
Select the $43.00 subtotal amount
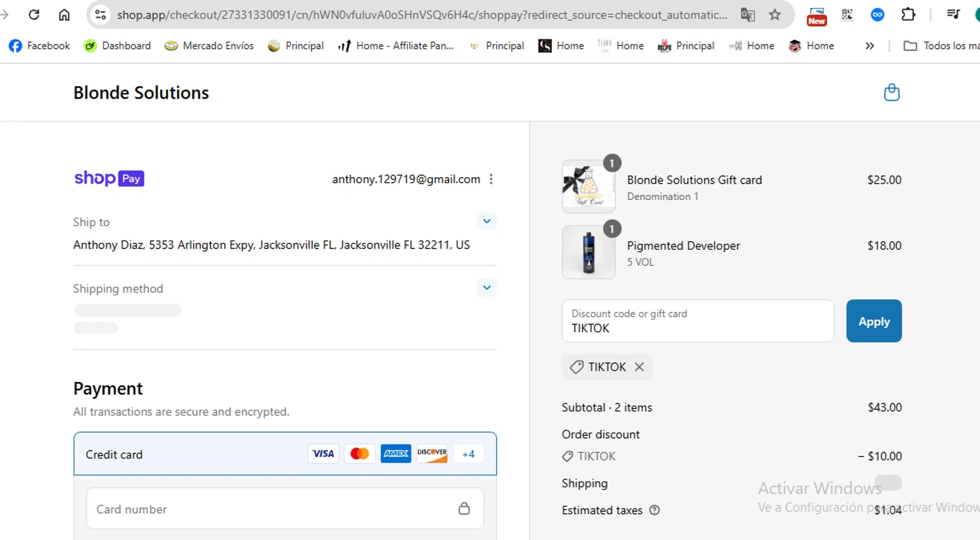(885, 407)
